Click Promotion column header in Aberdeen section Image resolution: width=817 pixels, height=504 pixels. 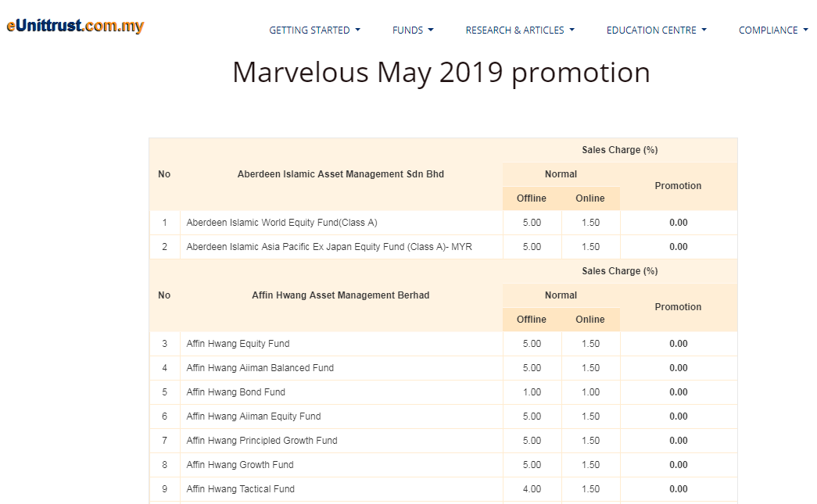coord(678,186)
